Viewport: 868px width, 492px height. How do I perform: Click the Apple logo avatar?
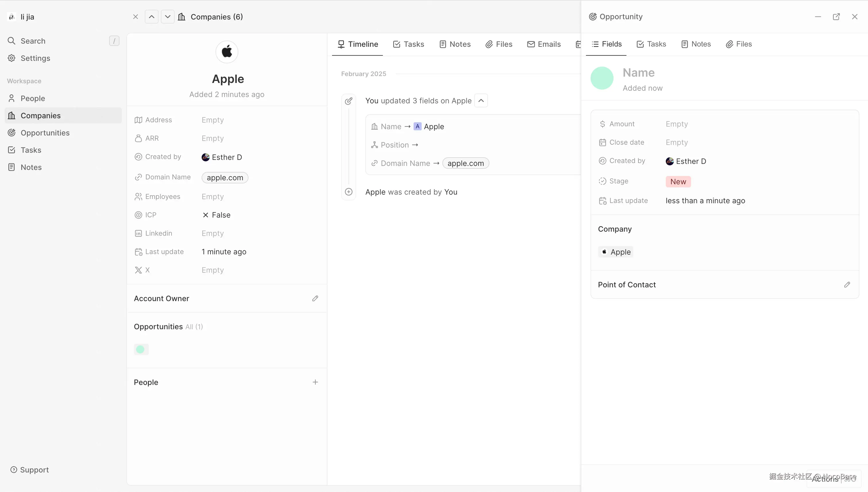click(227, 52)
